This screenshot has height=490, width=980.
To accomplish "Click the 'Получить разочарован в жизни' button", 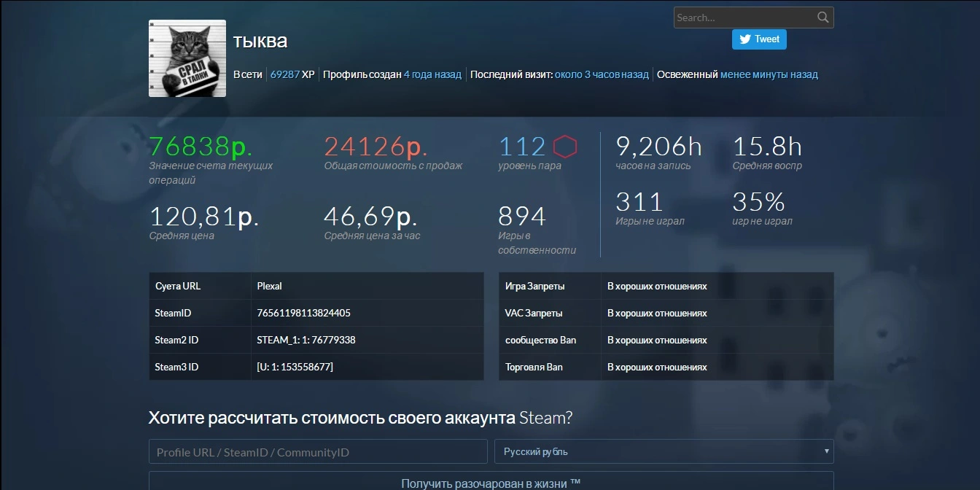I will pos(491,482).
